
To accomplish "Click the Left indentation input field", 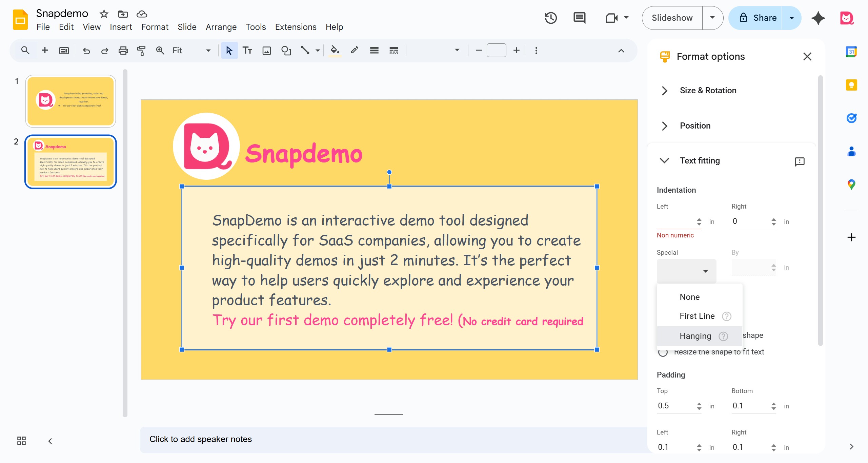I will tap(676, 221).
